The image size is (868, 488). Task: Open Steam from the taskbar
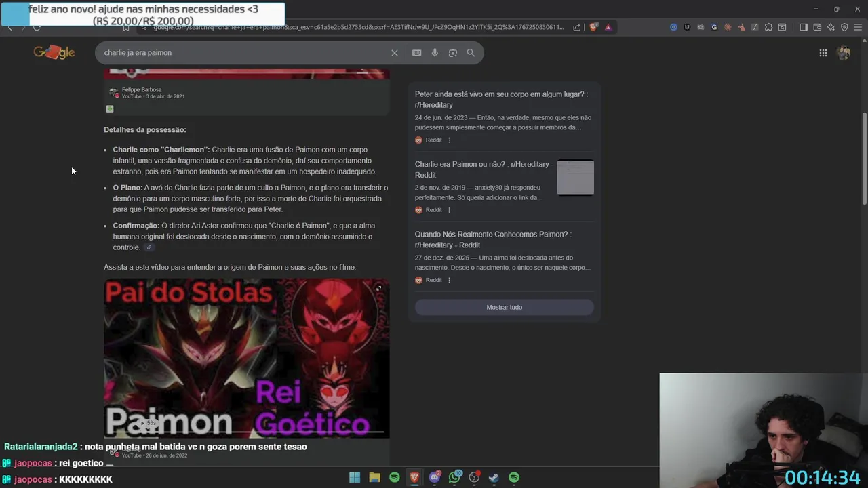(494, 477)
